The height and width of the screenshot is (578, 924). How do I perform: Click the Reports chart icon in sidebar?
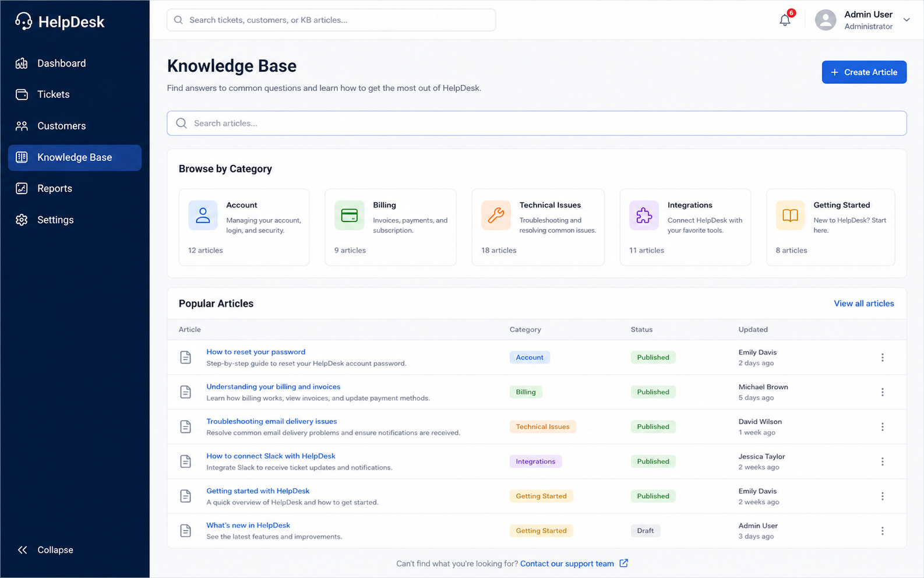click(22, 188)
